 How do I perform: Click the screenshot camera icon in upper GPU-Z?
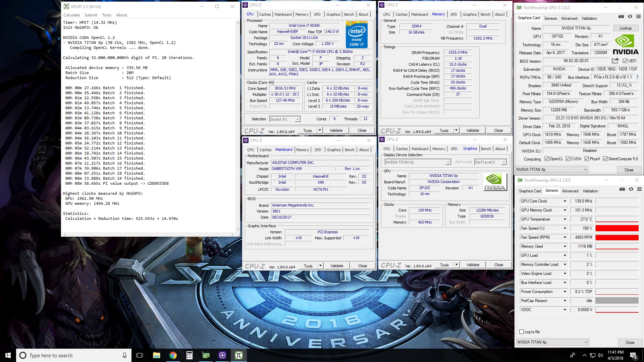pos(621,16)
